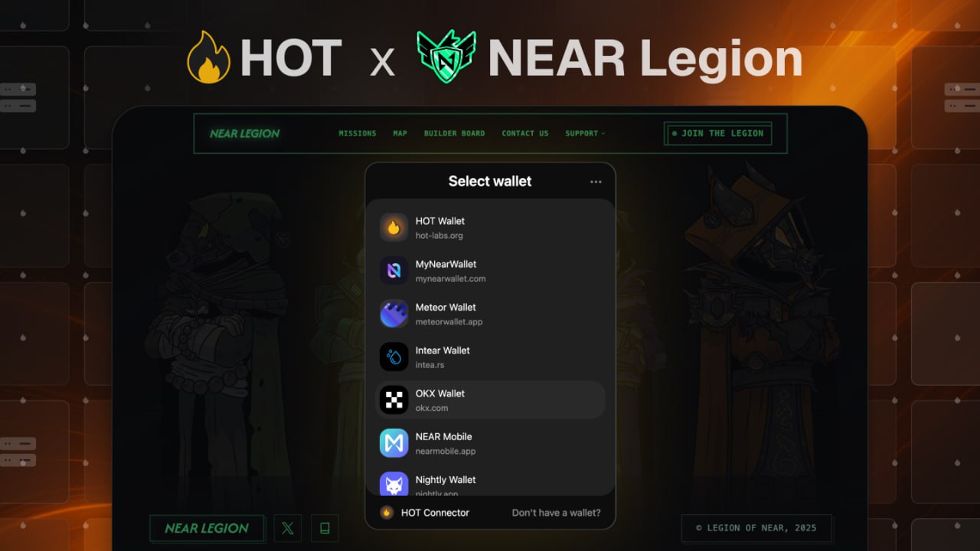This screenshot has height=551, width=980.
Task: Choose the MyNearWallet icon
Action: pyautogui.click(x=394, y=270)
